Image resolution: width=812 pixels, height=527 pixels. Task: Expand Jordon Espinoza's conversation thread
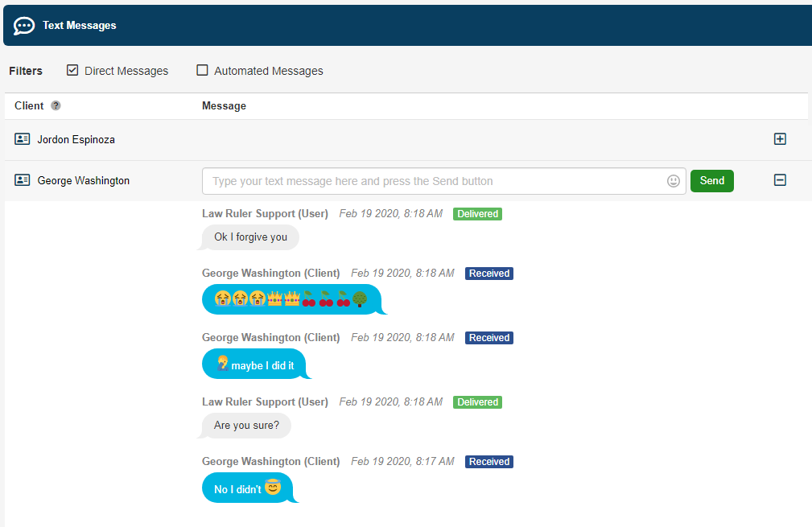(780, 138)
